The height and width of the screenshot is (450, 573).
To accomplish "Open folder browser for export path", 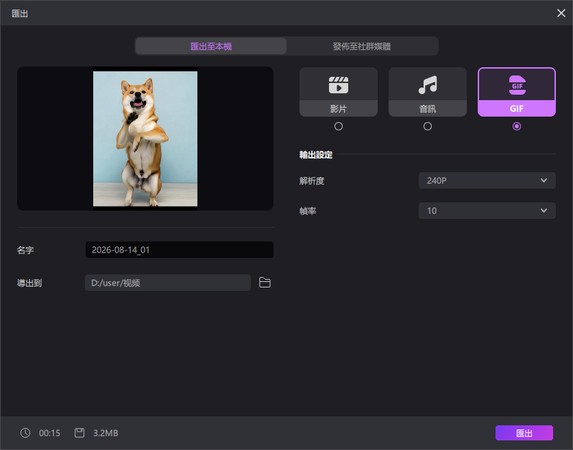I will [265, 283].
